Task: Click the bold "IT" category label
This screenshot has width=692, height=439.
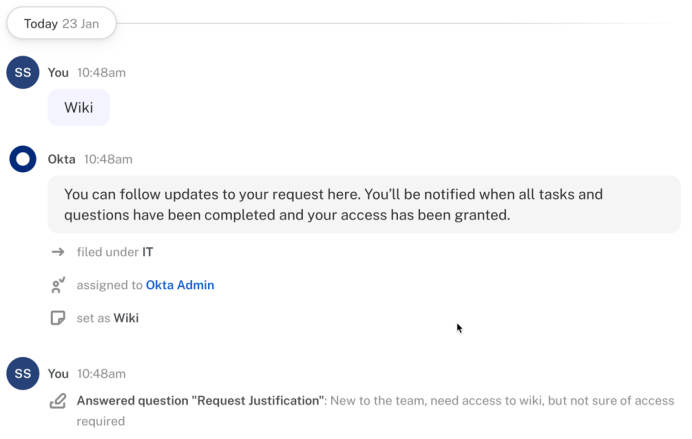Action: click(x=147, y=252)
